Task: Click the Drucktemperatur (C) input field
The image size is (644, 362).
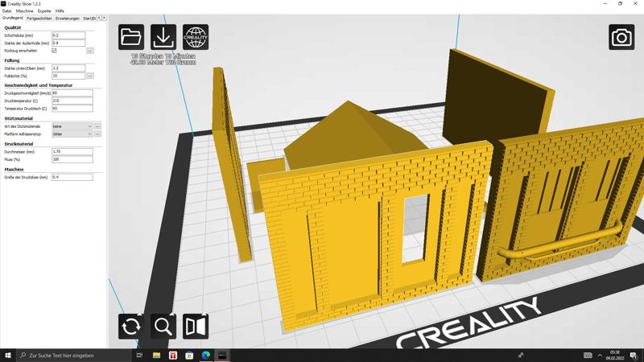Action: (72, 101)
